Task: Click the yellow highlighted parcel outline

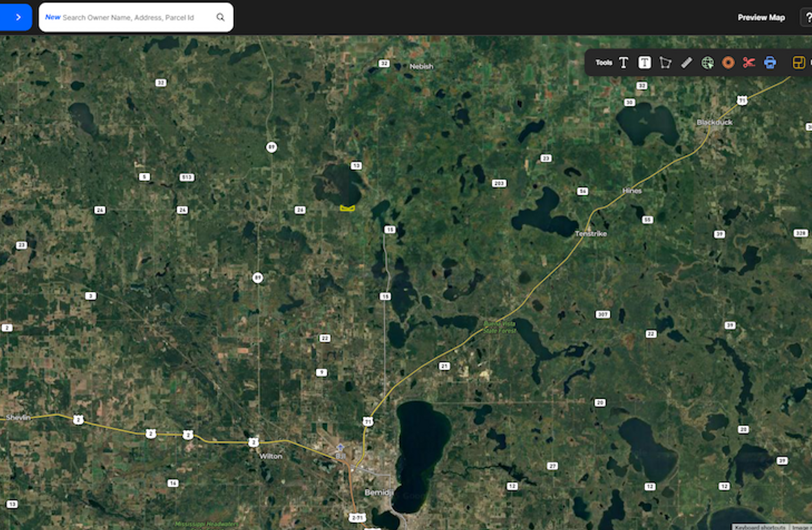Action: (348, 208)
